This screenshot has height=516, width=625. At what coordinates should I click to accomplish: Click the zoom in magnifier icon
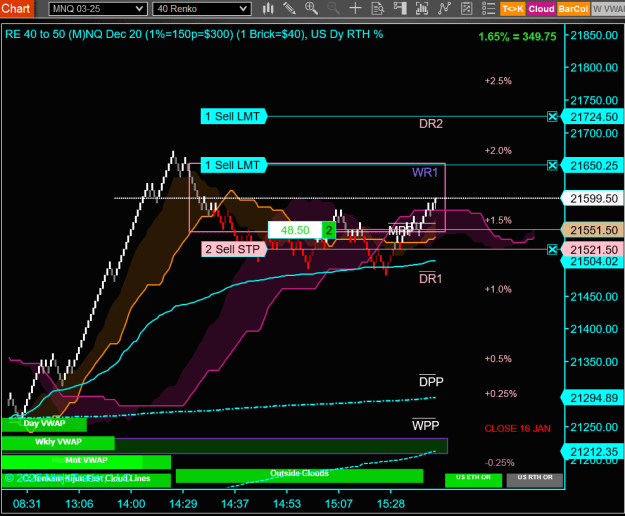click(x=311, y=8)
